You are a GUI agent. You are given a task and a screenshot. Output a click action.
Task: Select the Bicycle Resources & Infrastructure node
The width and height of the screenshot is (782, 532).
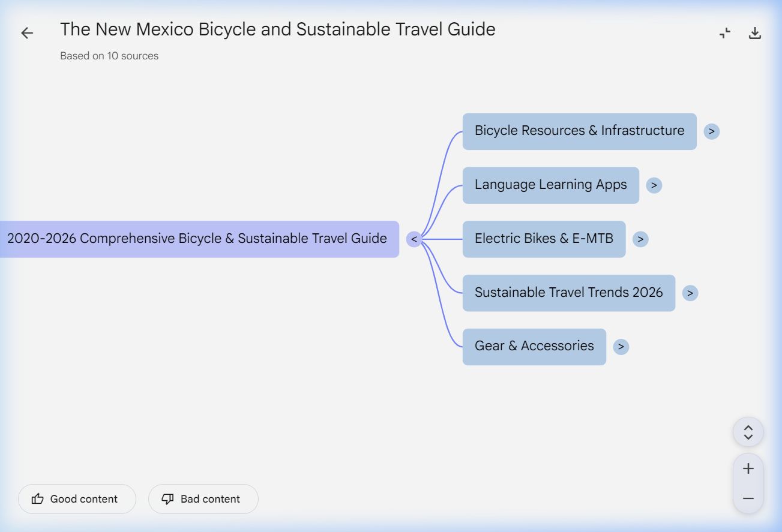(x=579, y=131)
